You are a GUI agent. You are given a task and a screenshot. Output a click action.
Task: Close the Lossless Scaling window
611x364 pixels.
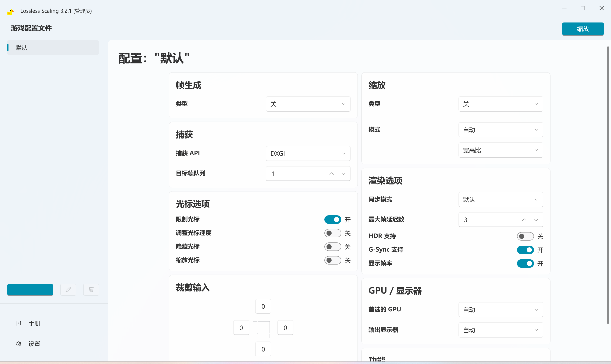(x=601, y=8)
